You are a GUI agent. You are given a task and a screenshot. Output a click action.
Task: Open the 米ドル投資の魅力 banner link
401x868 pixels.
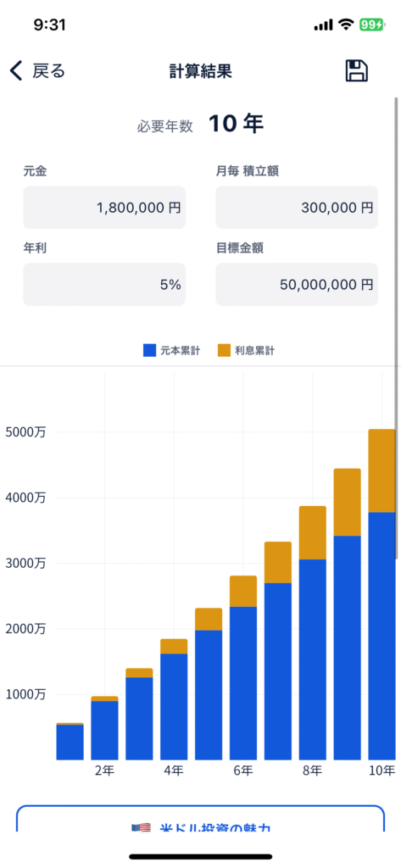pos(200,818)
